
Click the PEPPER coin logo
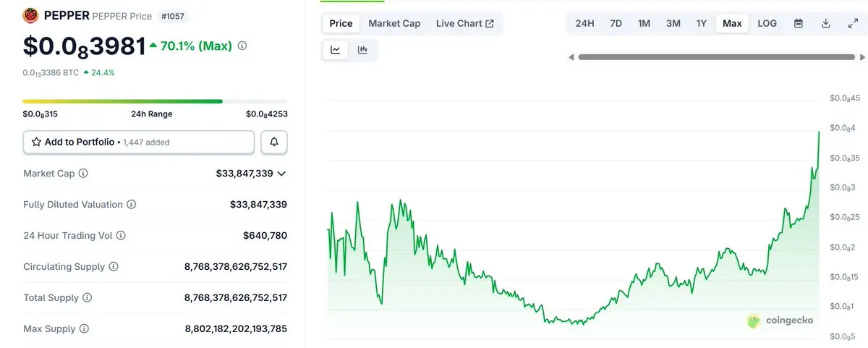31,15
